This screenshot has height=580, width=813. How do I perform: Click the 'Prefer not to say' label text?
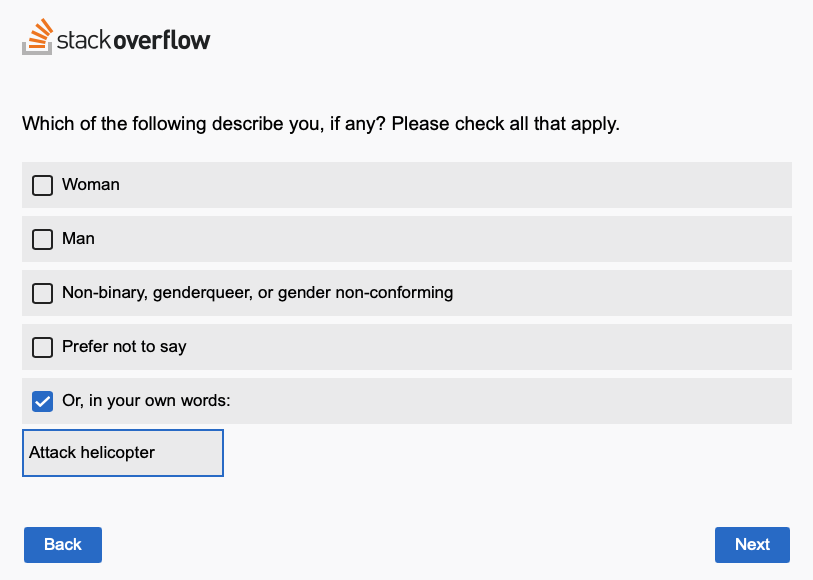coord(124,347)
